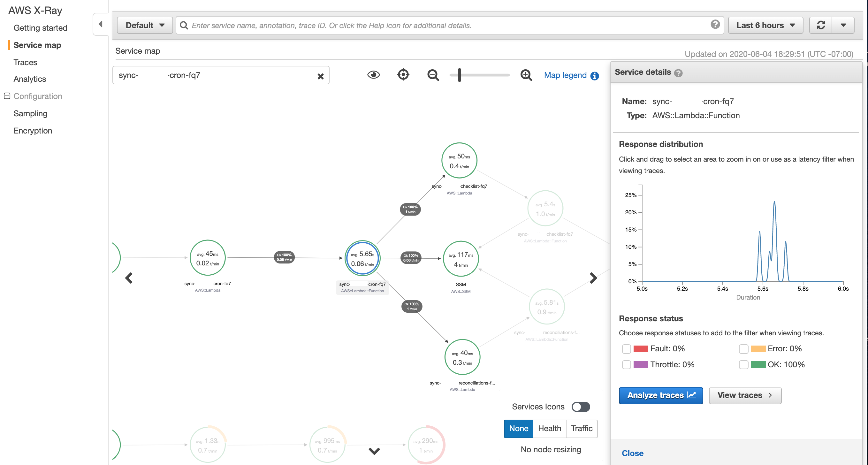
Task: Select the Traffic node resizing tab
Action: click(x=582, y=428)
